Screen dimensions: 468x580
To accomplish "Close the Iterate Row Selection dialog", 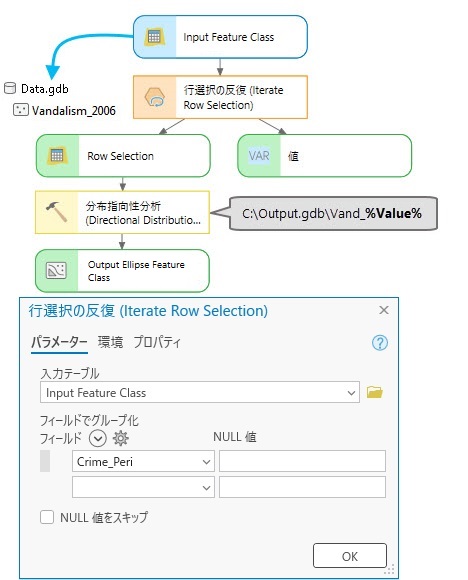I will click(x=384, y=310).
